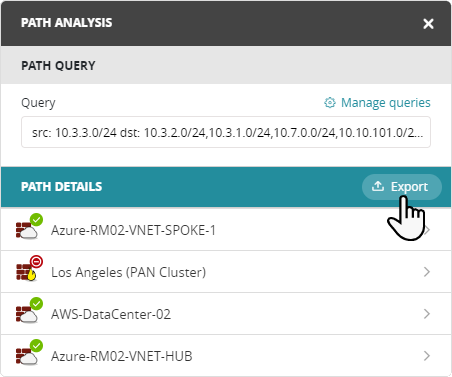Expand the AWS-DataCenter-02 row chevron
Viewport: 452px width, 377px height.
[x=427, y=314]
